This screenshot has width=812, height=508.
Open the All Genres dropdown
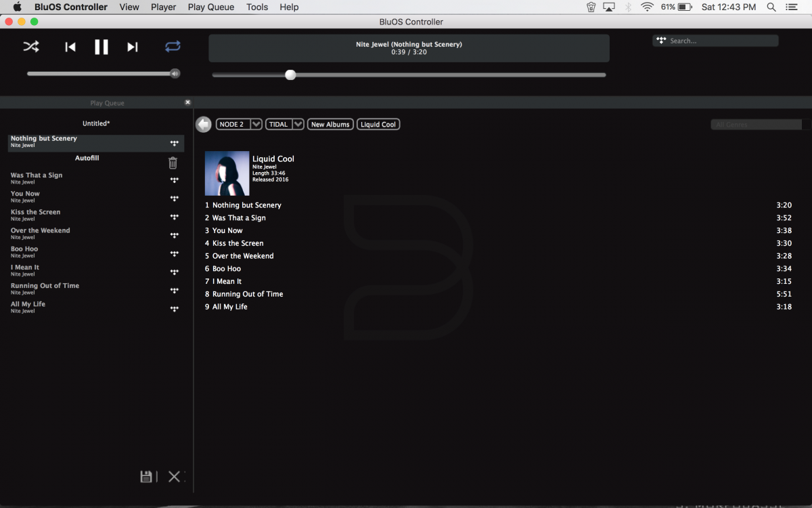760,125
